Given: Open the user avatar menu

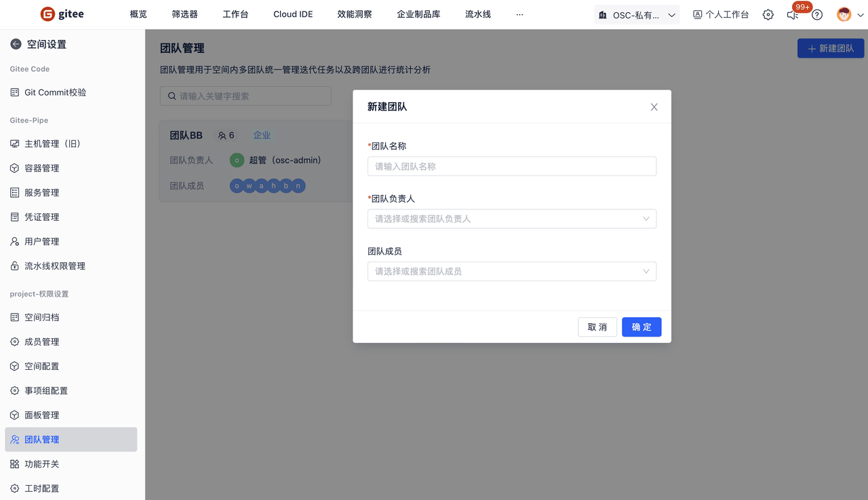Looking at the screenshot, I should 844,14.
